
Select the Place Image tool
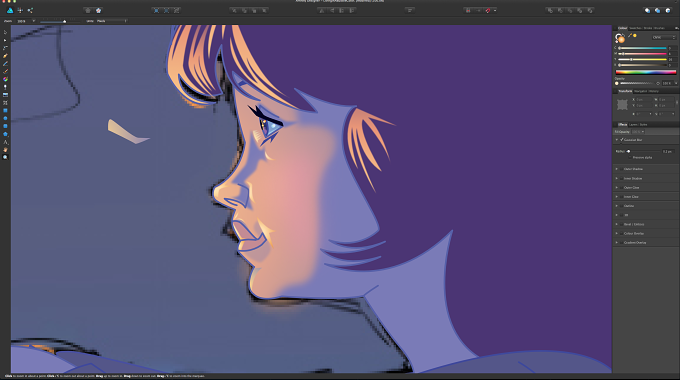5,95
